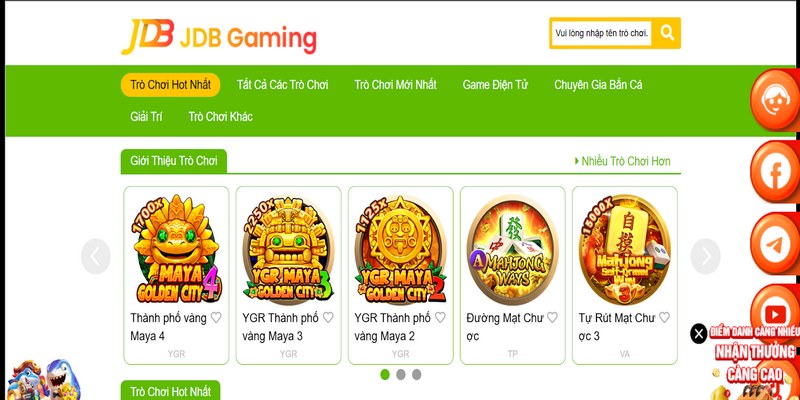Open Tất Cả Các Trò Chơi tab
Screen dimensions: 800x400
pyautogui.click(x=283, y=85)
